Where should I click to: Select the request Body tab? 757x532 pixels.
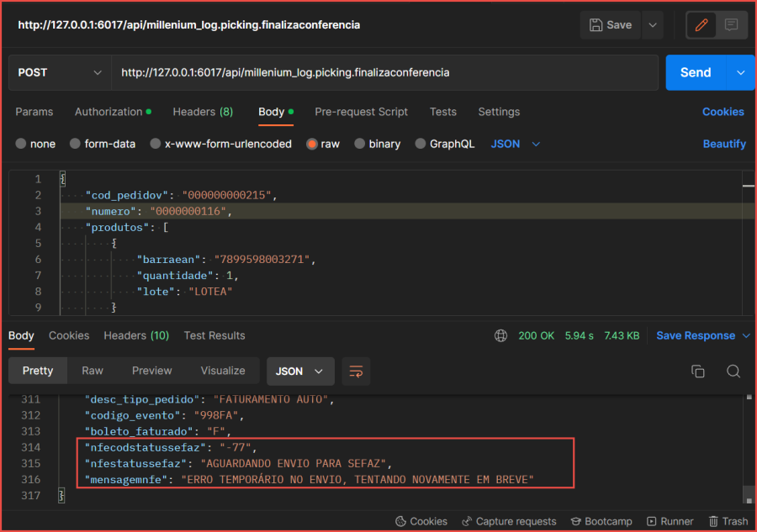[x=276, y=112]
